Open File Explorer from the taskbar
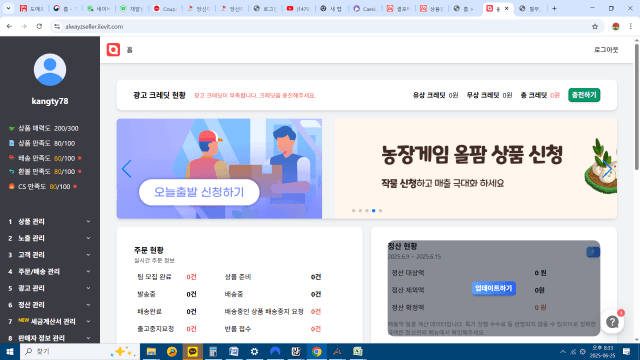 click(x=151, y=351)
